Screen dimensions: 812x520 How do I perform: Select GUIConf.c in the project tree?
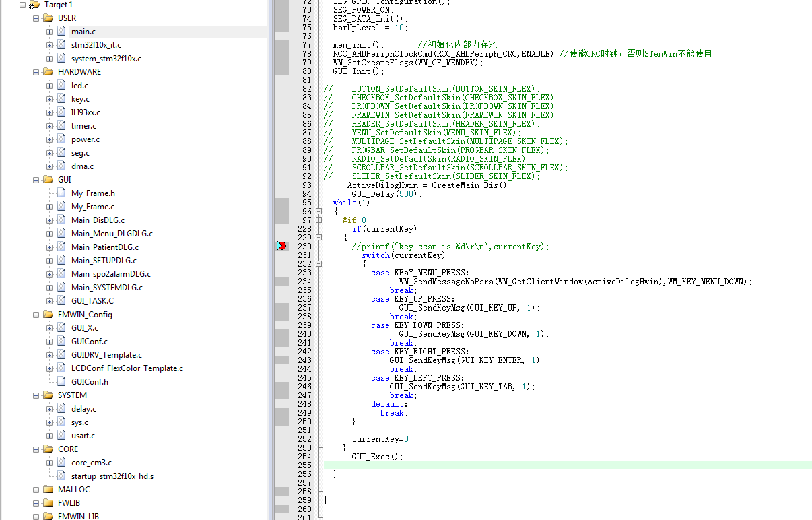(x=90, y=342)
